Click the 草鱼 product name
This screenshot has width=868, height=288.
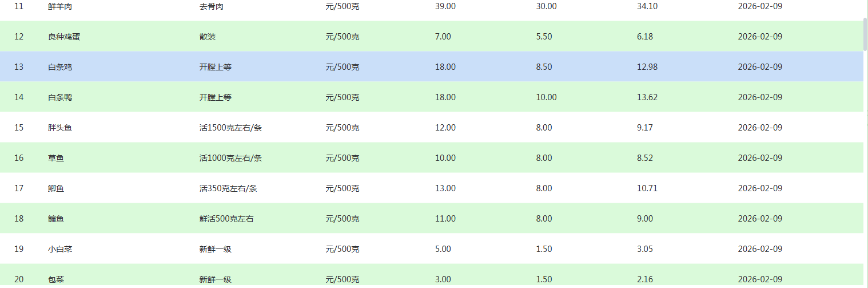(x=56, y=158)
